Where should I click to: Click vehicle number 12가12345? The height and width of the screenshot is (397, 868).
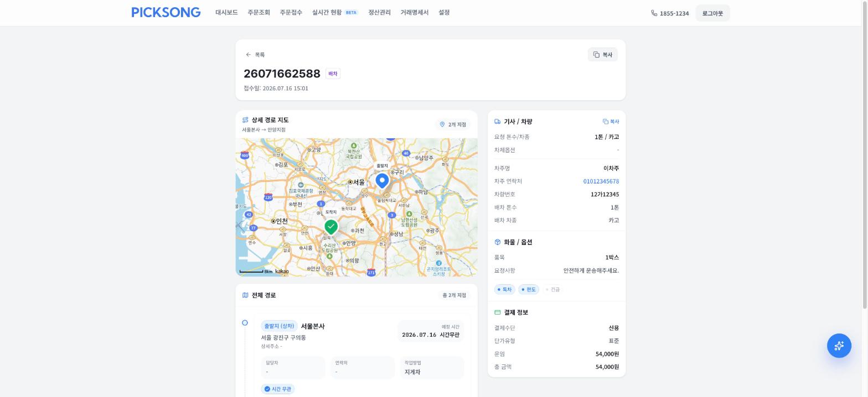[605, 195]
